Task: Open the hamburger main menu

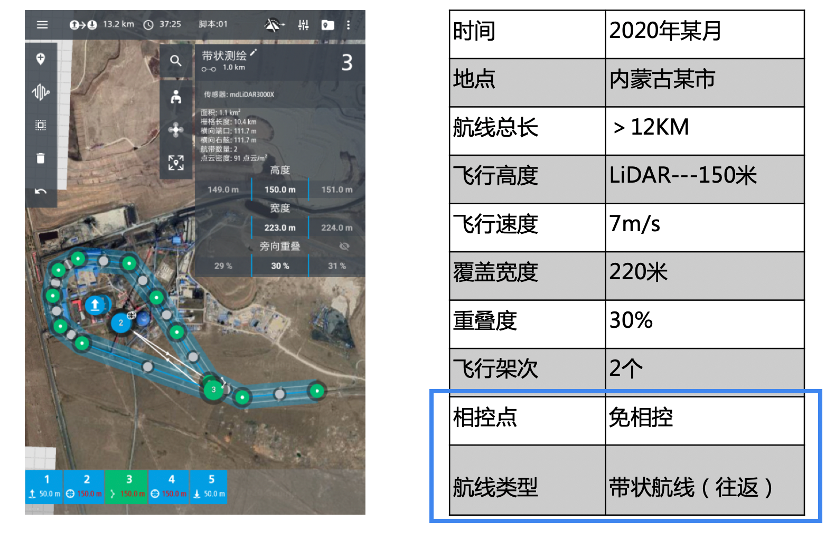Action: pyautogui.click(x=41, y=24)
